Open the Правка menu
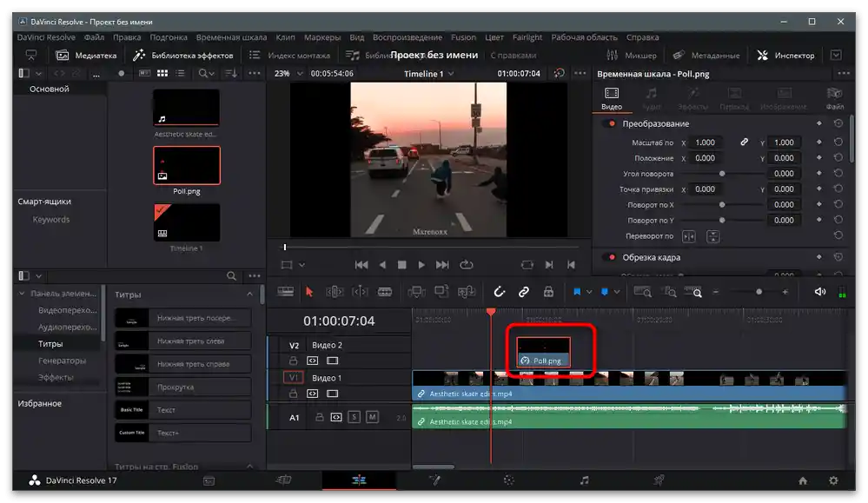The height and width of the screenshot is (503, 868). click(x=127, y=37)
